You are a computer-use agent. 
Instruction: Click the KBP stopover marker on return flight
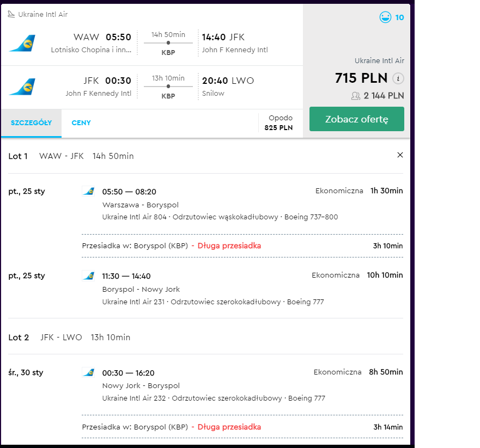pyautogui.click(x=168, y=86)
